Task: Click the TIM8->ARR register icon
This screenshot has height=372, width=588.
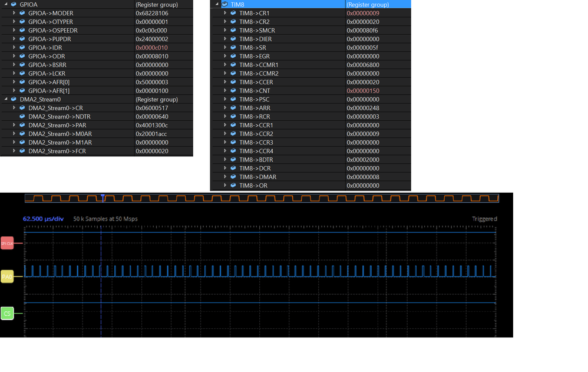Action: (x=232, y=108)
